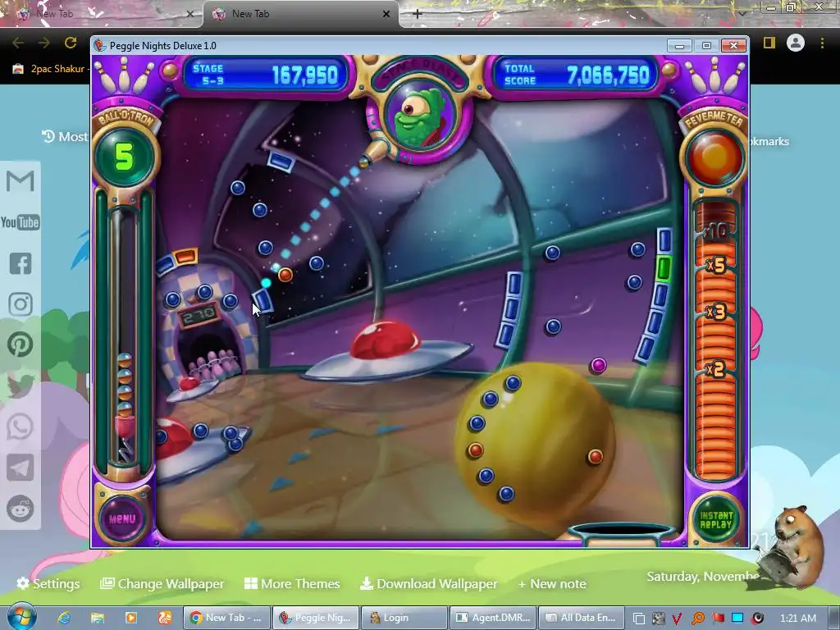This screenshot has height=630, width=840.
Task: Click the Fevermeter x2 marker
Action: 715,369
